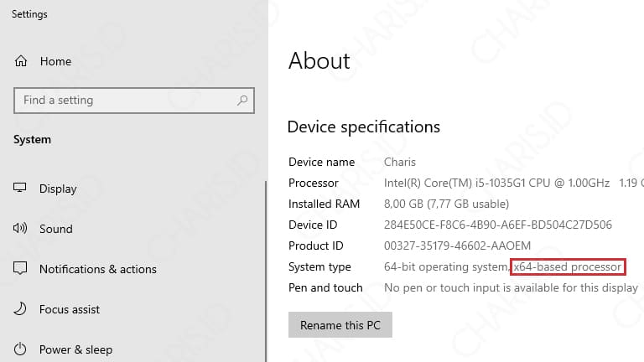Open the Power & sleep label
The width and height of the screenshot is (644, 362).
coord(75,349)
